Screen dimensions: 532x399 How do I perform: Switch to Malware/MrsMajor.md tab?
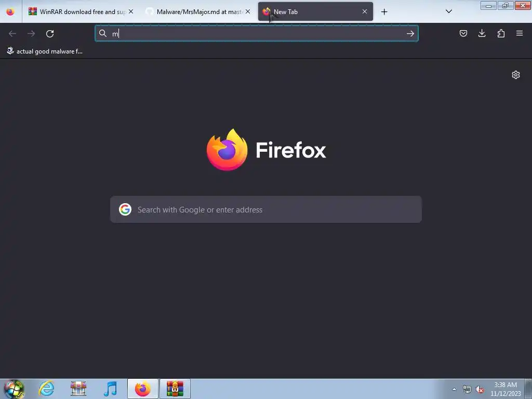(198, 12)
